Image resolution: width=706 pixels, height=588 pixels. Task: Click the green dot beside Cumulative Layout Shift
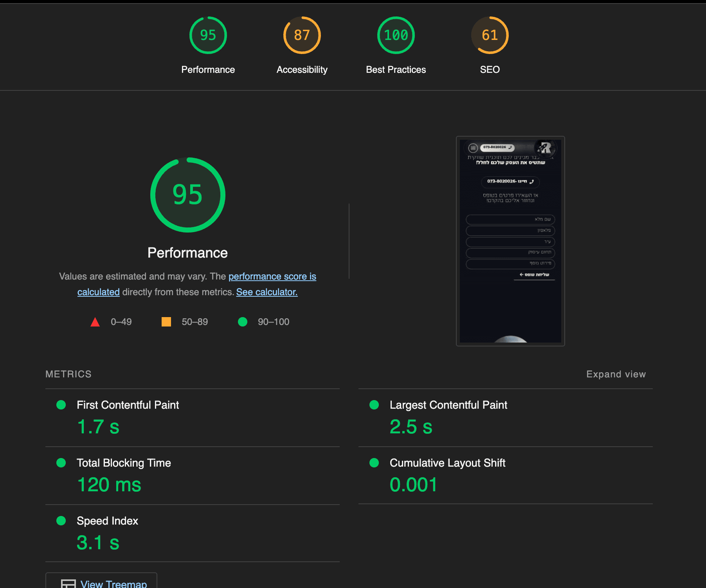tap(374, 463)
